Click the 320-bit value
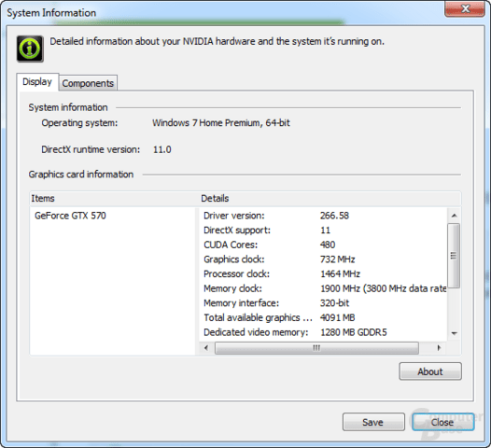Viewport: 491px width, 448px height. 334,303
